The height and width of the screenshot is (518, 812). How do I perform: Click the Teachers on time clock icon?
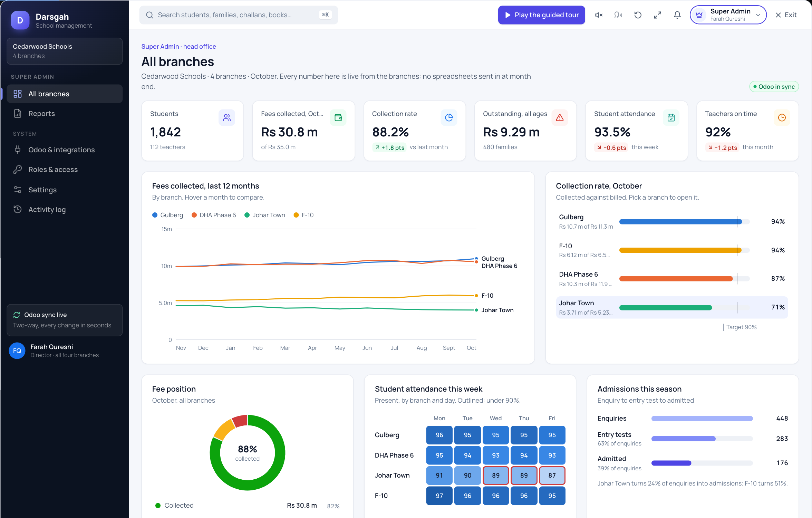[x=782, y=118]
